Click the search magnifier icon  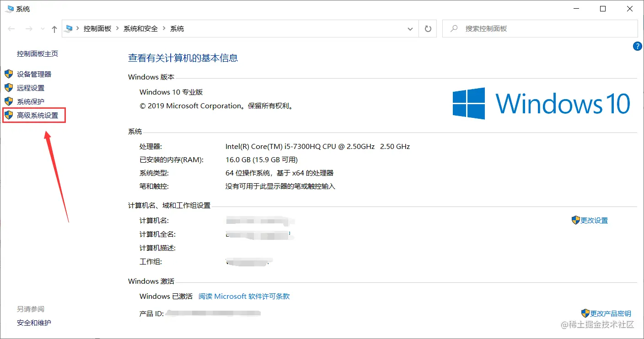pos(454,28)
